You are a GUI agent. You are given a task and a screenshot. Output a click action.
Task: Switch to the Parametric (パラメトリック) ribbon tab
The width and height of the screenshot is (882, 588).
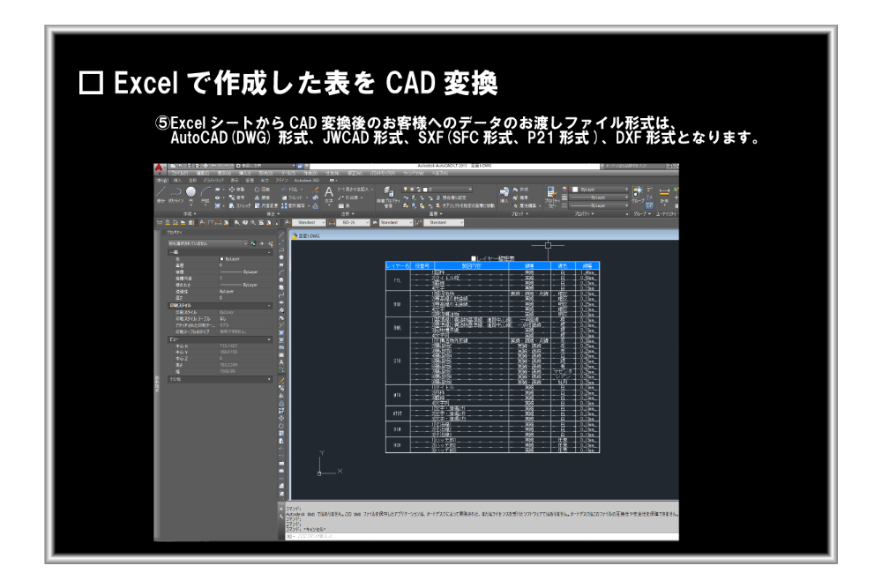213,181
